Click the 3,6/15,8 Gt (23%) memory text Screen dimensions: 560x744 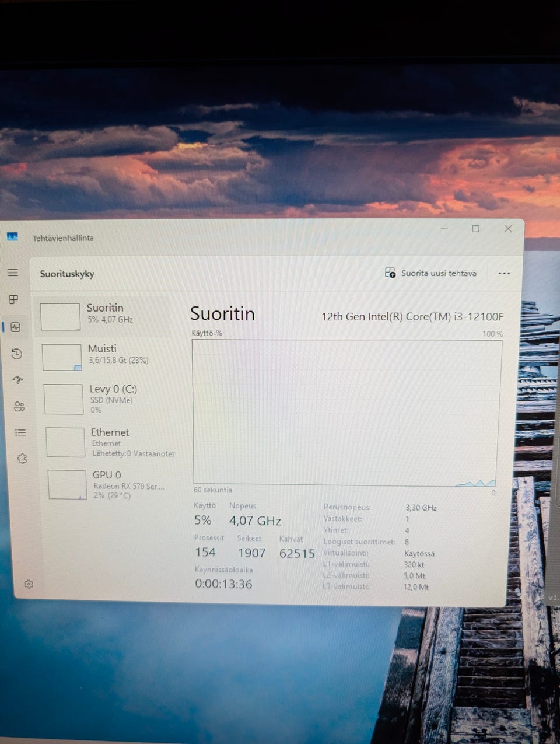click(118, 361)
